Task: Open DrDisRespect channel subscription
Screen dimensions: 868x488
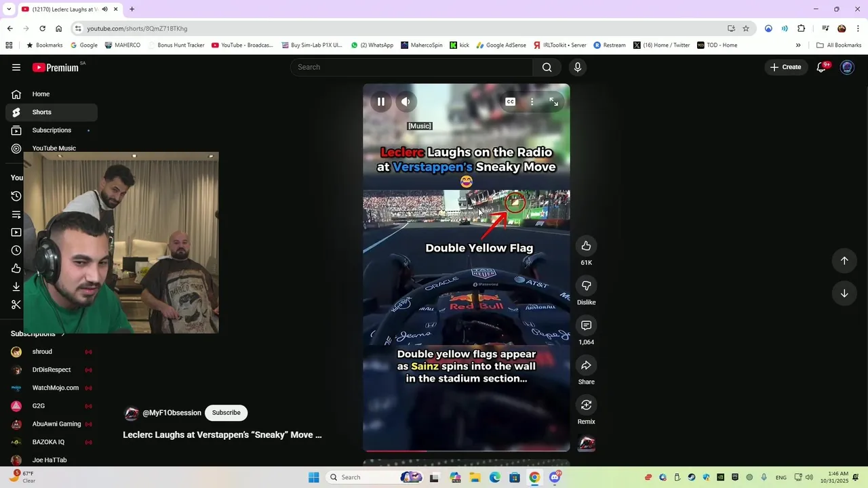Action: click(x=52, y=370)
